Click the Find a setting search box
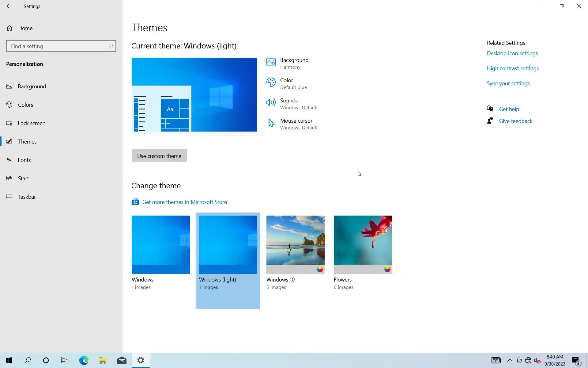This screenshot has width=588, height=368. pos(58,46)
